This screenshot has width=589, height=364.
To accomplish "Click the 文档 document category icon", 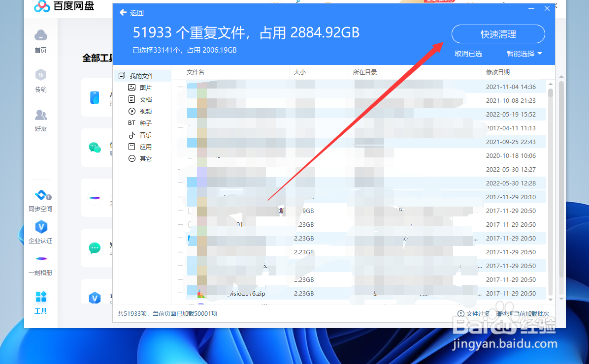I will click(x=131, y=99).
